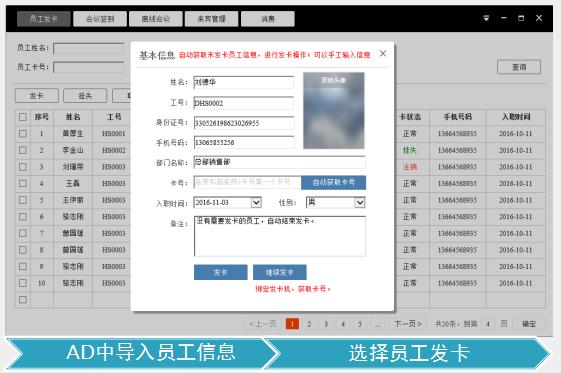Click the 部门名称 field
The height and width of the screenshot is (373, 561).
[x=279, y=162]
